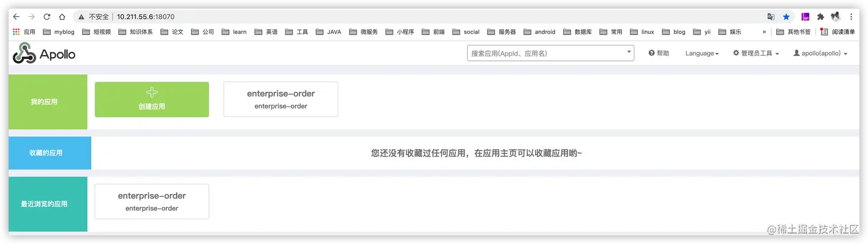Open the myblog bookmark folder
Screen dimensions: 868x244
point(59,32)
